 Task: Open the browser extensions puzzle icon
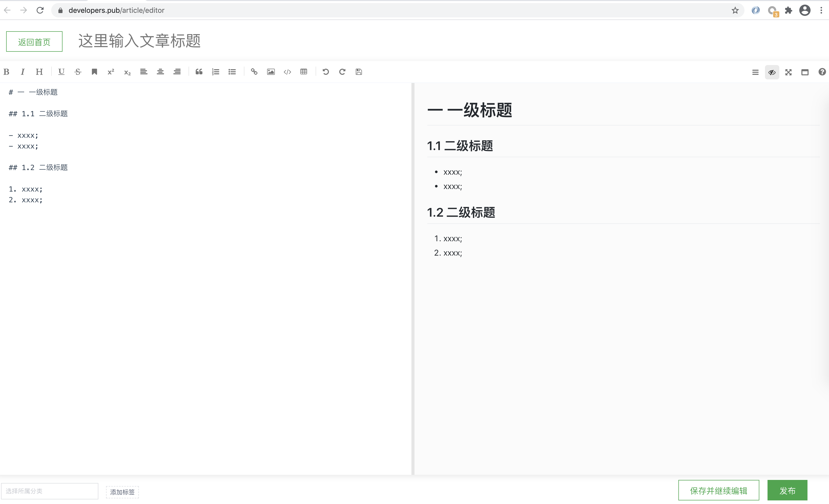[x=788, y=10]
